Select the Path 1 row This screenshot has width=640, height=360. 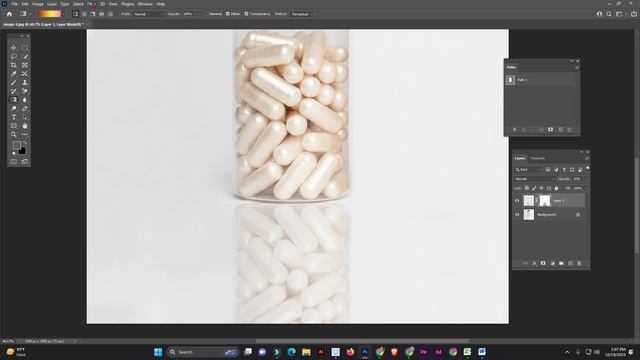pos(540,80)
